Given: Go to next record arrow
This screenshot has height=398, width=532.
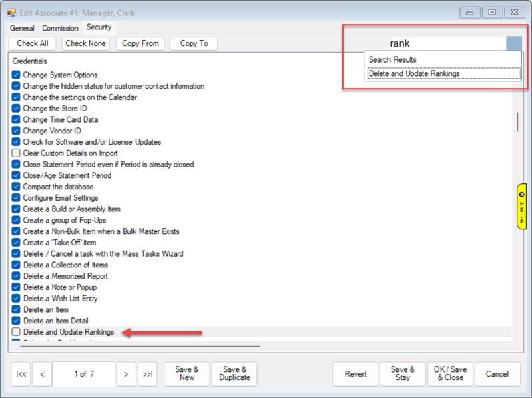Looking at the screenshot, I should point(125,374).
